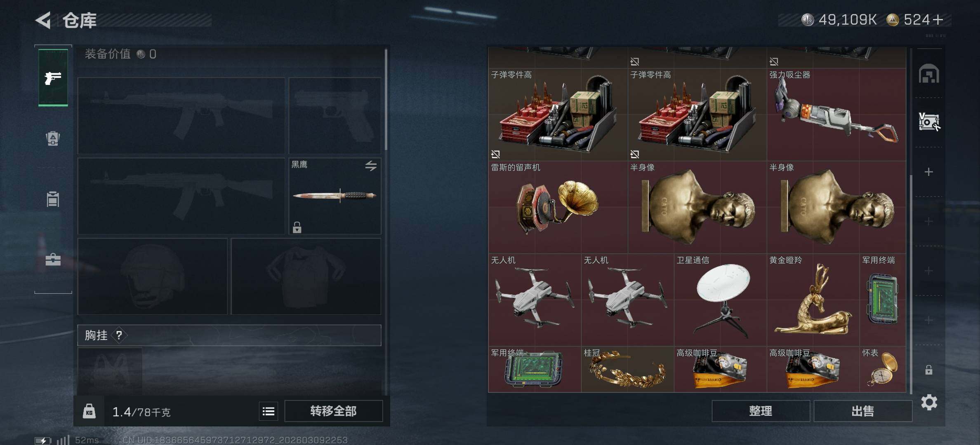Click the 转移全部 button
This screenshot has height=445, width=980.
(x=334, y=411)
